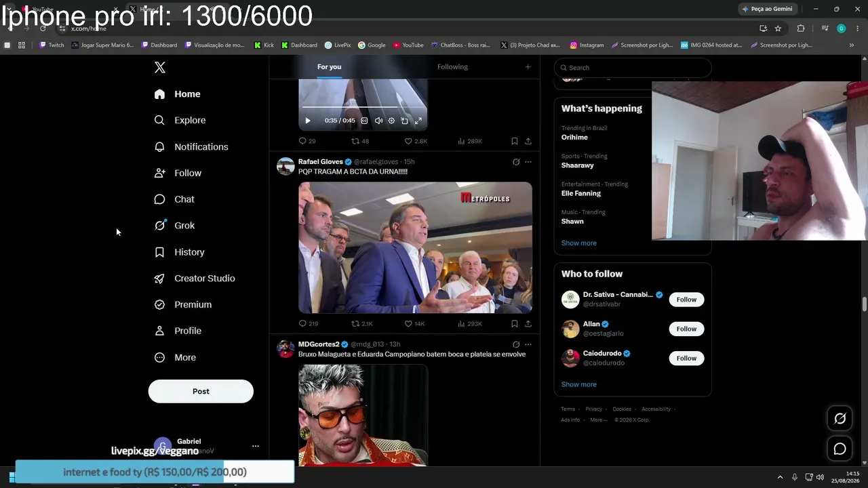This screenshot has width=868, height=488.
Task: Open the MDGcortes2 post image
Action: [363, 415]
